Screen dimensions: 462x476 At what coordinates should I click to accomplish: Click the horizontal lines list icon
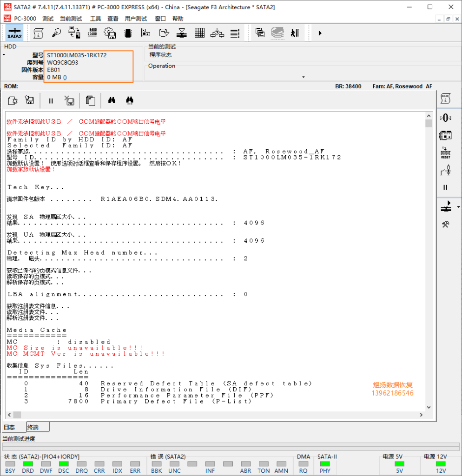pyautogui.click(x=235, y=33)
